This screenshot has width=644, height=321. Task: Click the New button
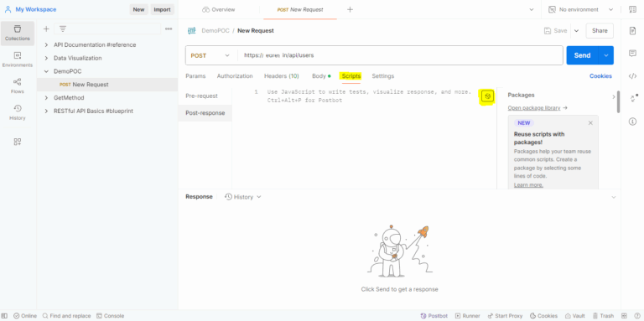click(x=138, y=9)
